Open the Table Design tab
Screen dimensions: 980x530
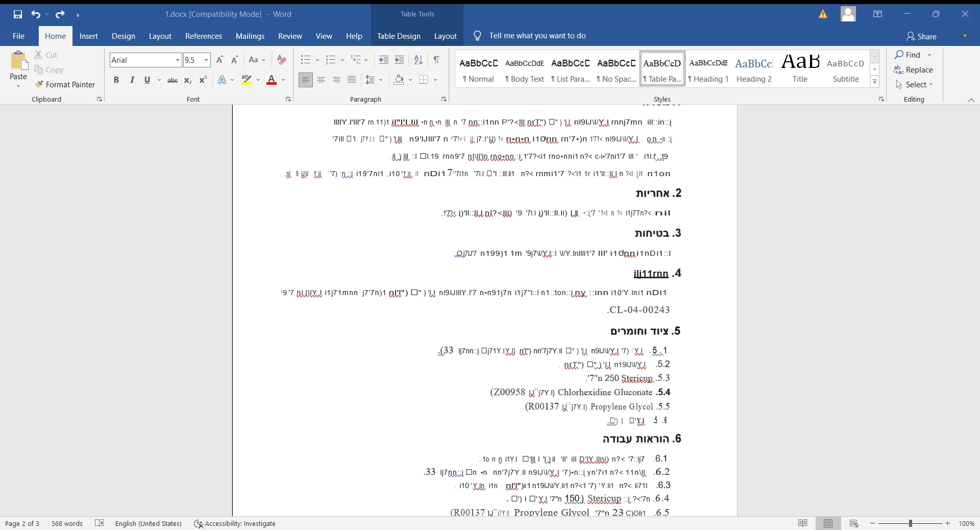pyautogui.click(x=399, y=36)
